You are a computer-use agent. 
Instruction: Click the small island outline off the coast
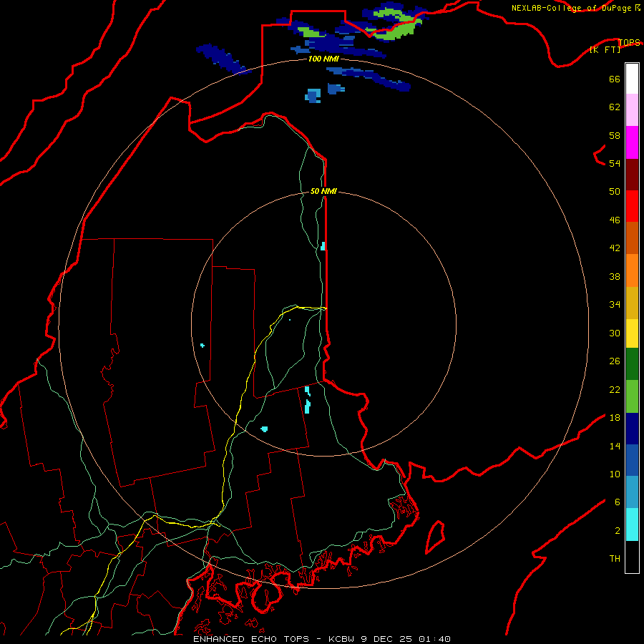pos(435,537)
